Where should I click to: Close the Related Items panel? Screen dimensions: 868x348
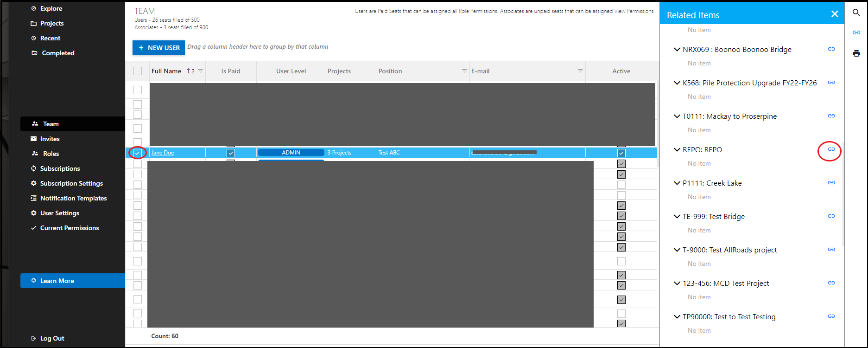click(835, 14)
